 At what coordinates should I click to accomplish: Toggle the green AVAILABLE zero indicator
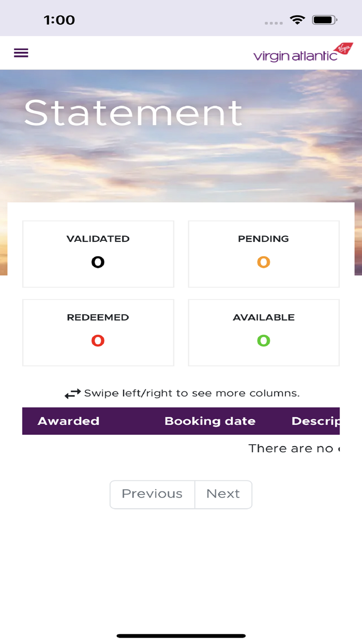pos(264,341)
